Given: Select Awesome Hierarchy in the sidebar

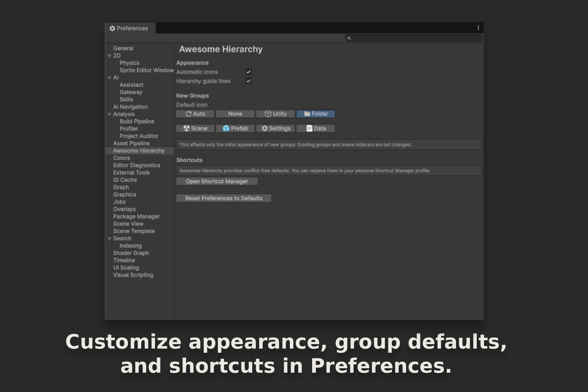Looking at the screenshot, I should pos(140,151).
